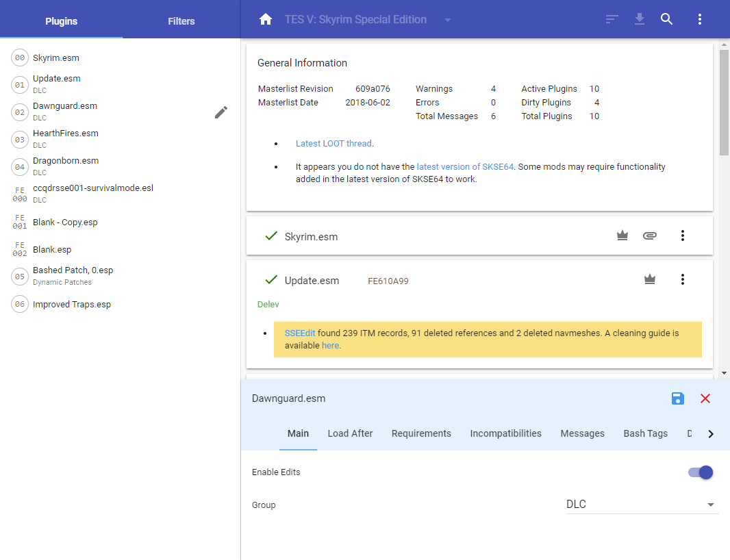Image resolution: width=730 pixels, height=560 pixels.
Task: Click the update masterlist download icon
Action: click(x=640, y=19)
